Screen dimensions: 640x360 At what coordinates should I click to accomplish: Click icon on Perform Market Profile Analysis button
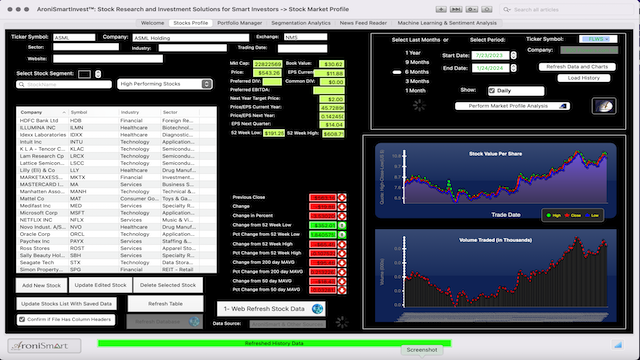pyautogui.click(x=563, y=106)
